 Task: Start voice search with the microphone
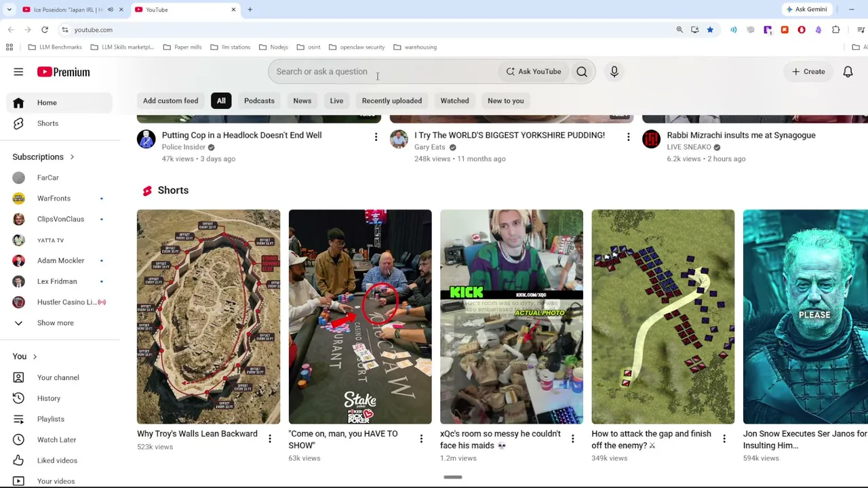(614, 72)
